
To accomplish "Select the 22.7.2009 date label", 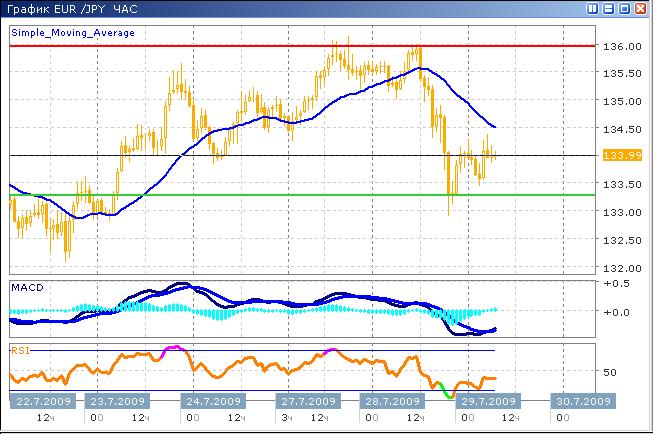I will 43,402.
